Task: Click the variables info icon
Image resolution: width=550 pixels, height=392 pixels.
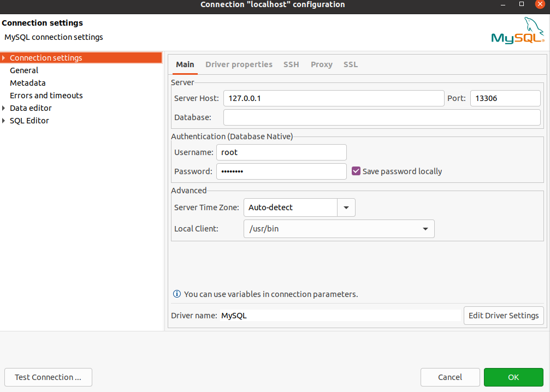Action: coord(176,294)
